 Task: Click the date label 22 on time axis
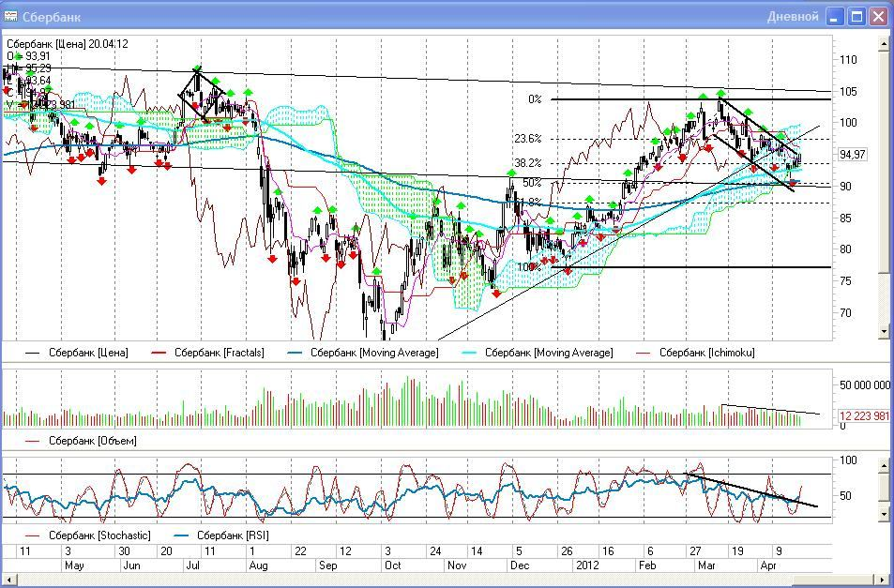coord(300,551)
